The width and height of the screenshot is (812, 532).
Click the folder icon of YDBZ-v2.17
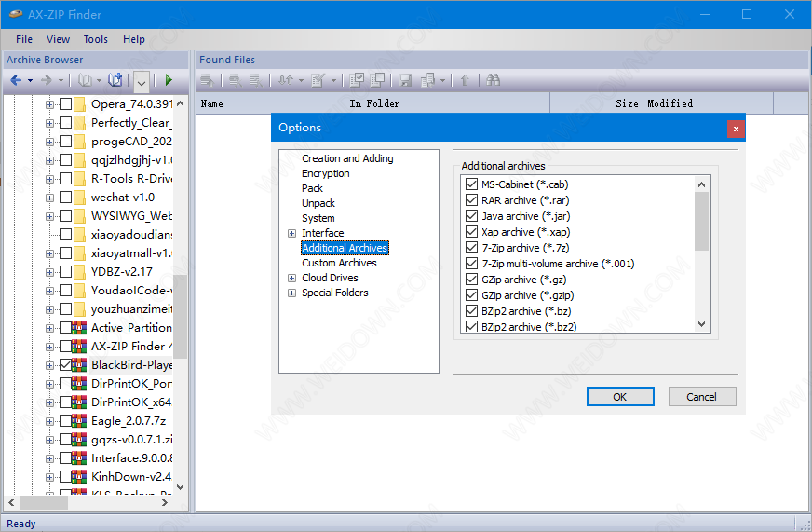(x=79, y=272)
